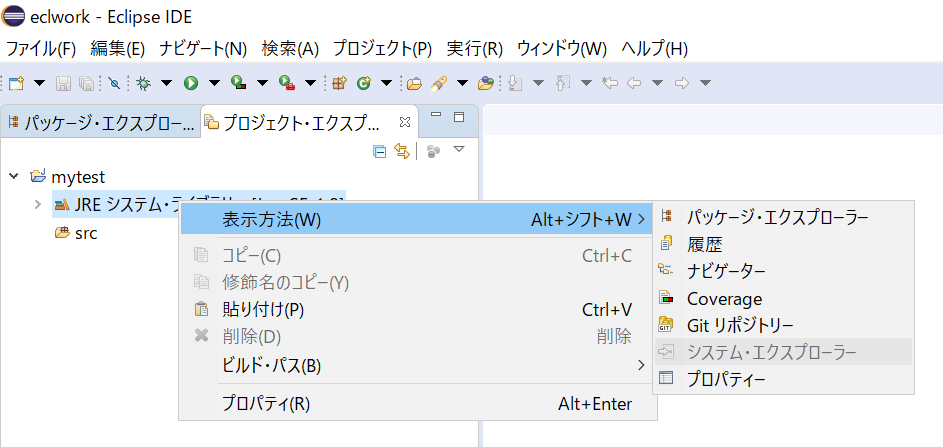This screenshot has width=943, height=447.
Task: Open the 検索(A) menu
Action: (290, 49)
